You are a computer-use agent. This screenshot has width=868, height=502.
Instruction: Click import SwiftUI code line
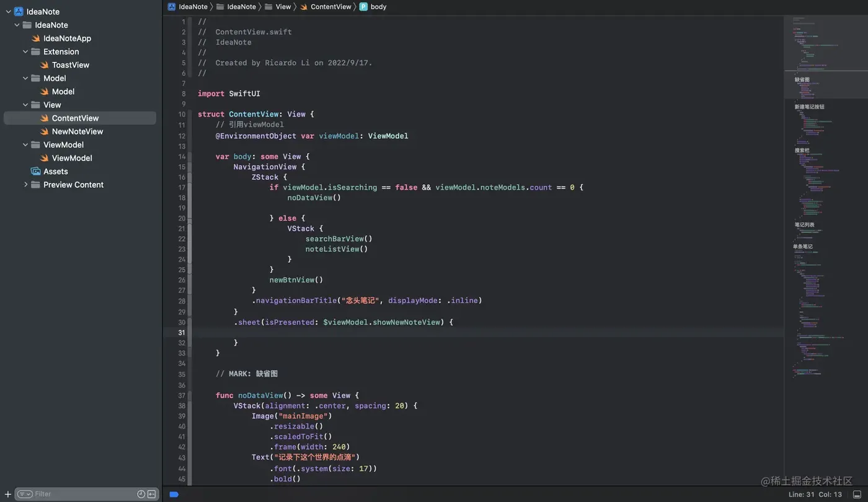click(x=229, y=94)
